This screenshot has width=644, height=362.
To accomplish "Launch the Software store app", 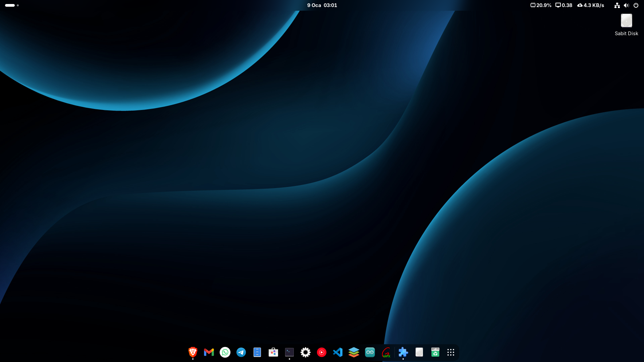I will [273, 352].
